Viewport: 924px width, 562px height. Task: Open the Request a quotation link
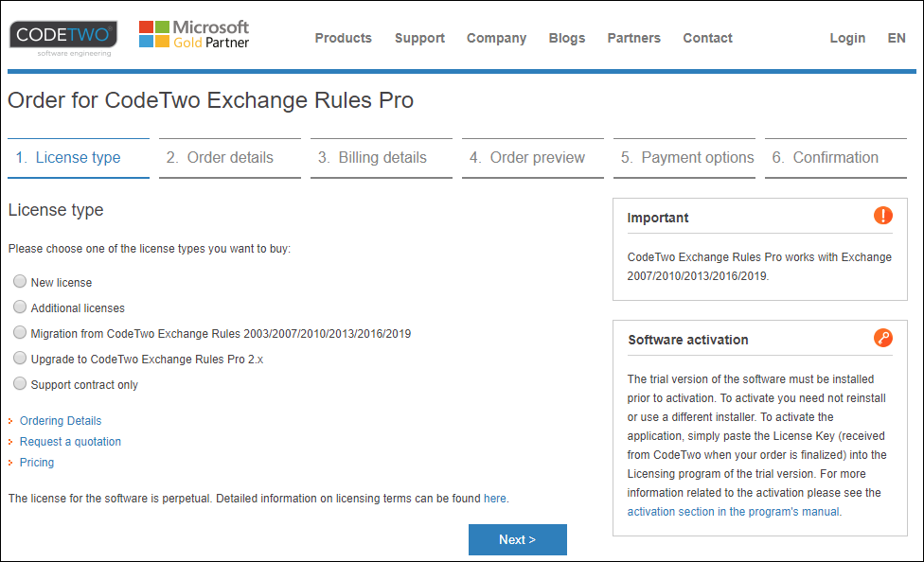tap(70, 442)
